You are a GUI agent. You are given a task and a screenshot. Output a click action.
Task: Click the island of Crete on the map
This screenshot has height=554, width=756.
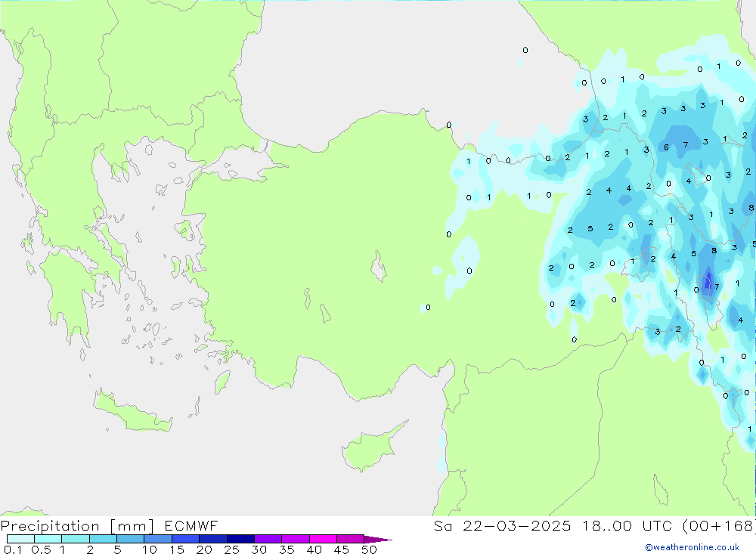[x=132, y=411]
